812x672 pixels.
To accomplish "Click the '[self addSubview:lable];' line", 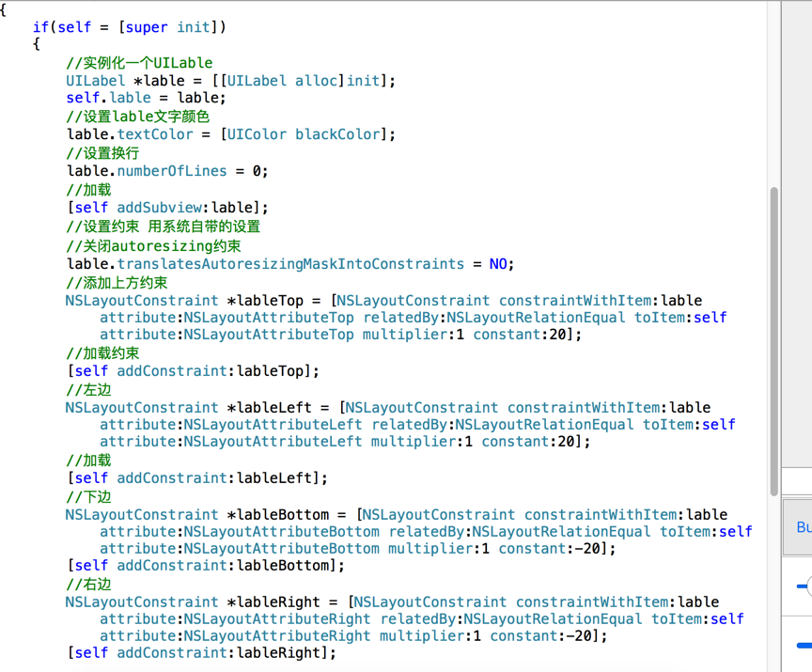I will (x=168, y=208).
